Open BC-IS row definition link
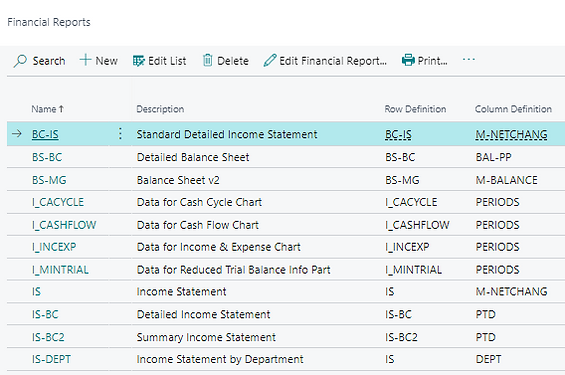This screenshot has width=565, height=375. tap(398, 134)
